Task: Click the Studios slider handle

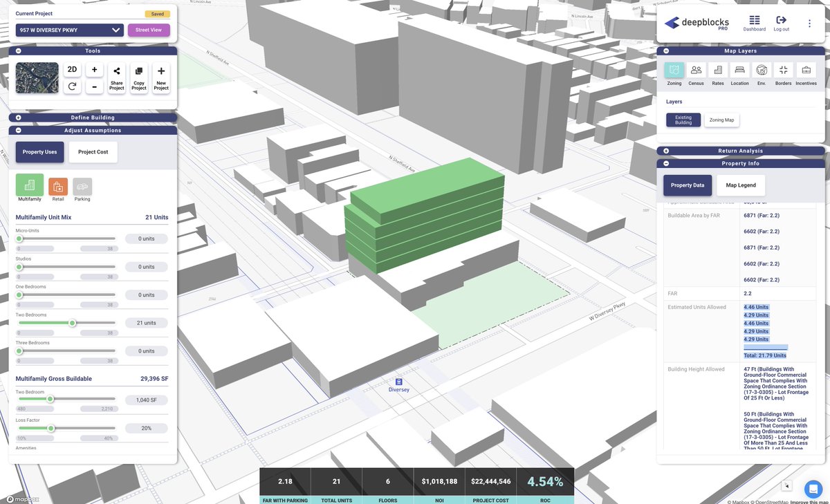Action: tap(19, 267)
